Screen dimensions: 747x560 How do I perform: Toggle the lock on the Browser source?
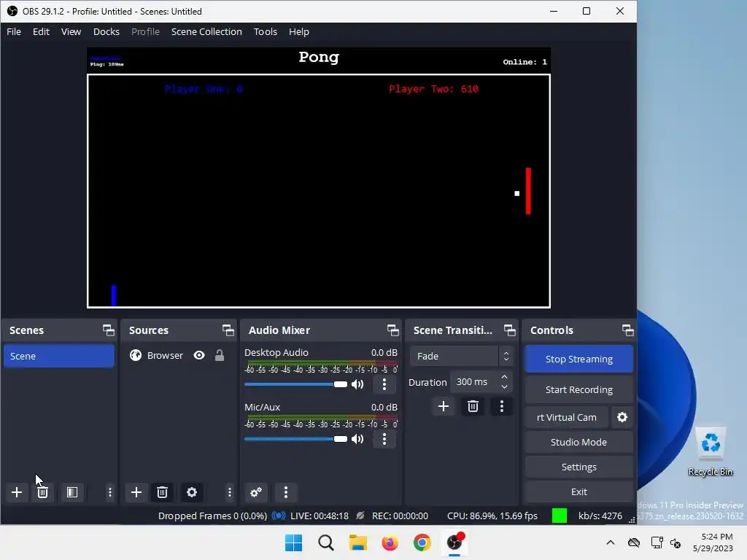point(219,355)
